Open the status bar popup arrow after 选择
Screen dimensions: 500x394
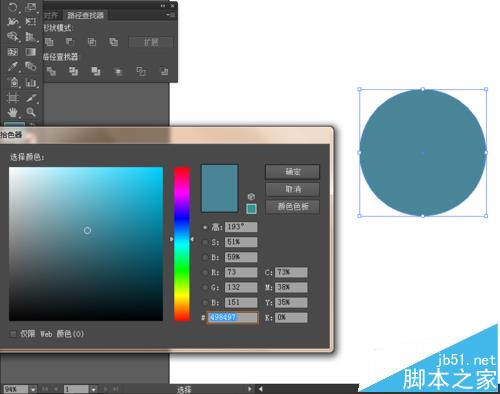tap(249, 389)
